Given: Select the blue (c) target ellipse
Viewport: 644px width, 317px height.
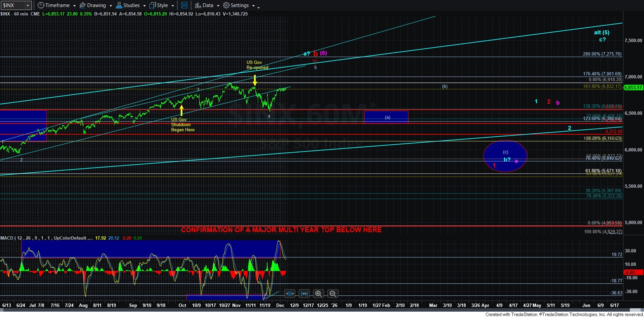Looking at the screenshot, I should click(505, 156).
